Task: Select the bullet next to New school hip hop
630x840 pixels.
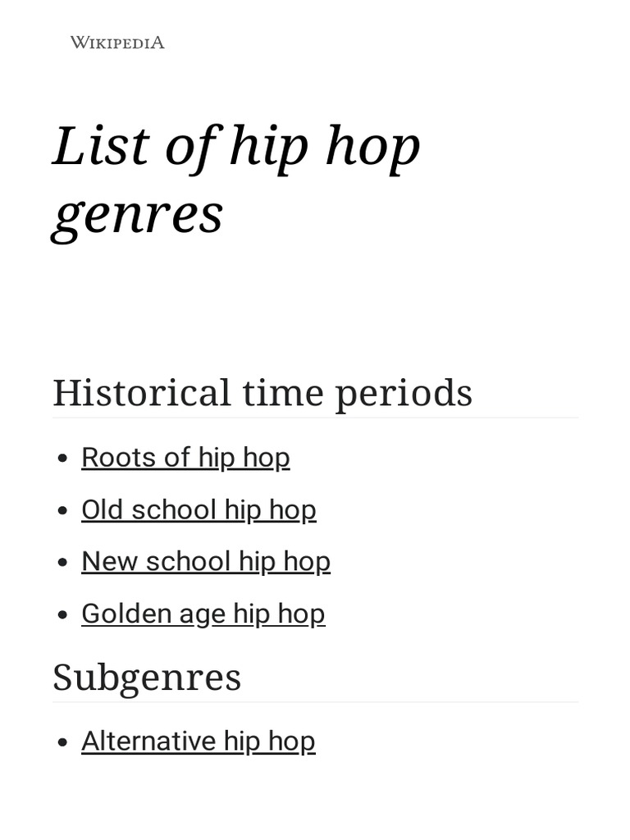Action: click(x=64, y=564)
